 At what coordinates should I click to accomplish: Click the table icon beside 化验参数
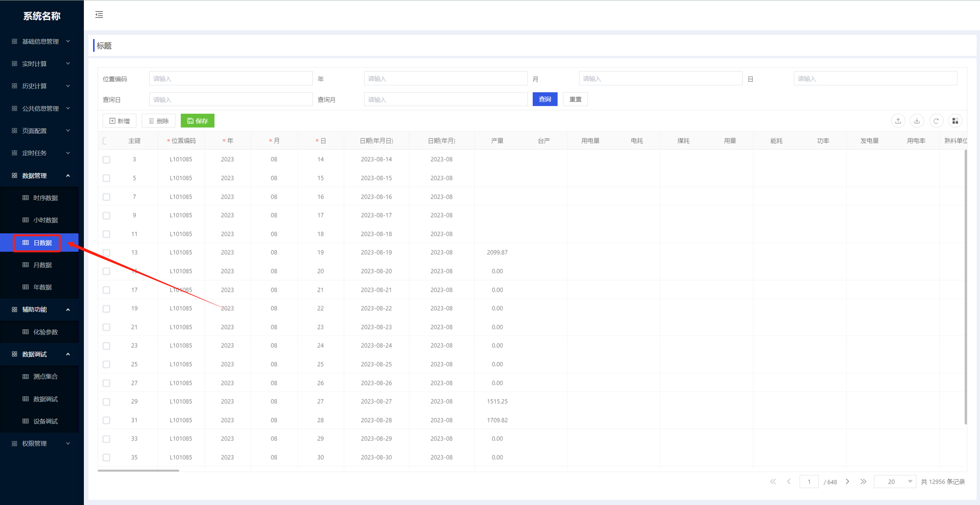pyautogui.click(x=26, y=332)
